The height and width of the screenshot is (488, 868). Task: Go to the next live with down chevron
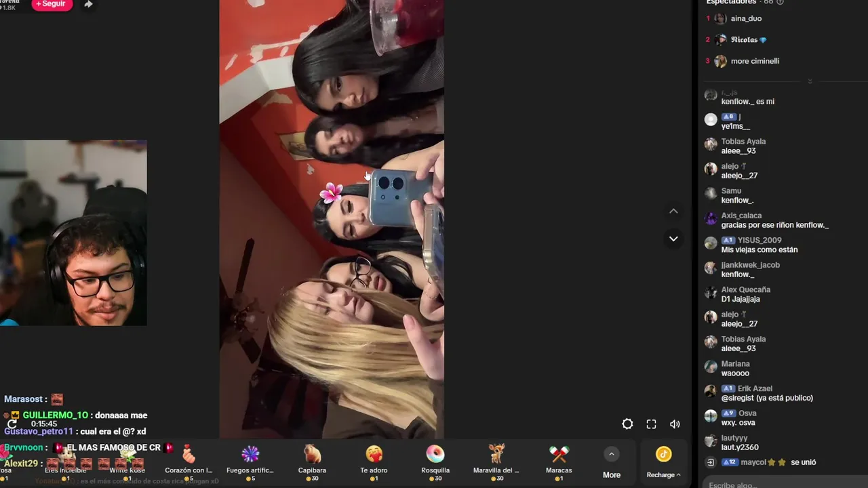tap(673, 239)
